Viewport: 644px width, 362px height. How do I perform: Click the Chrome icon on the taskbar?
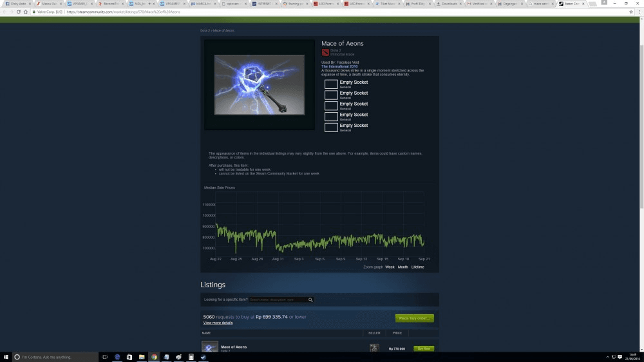(154, 357)
